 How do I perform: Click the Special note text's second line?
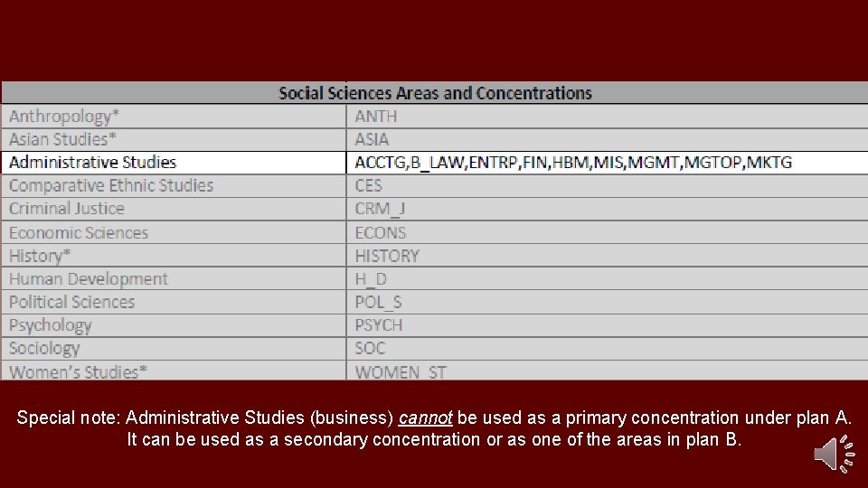point(434,440)
